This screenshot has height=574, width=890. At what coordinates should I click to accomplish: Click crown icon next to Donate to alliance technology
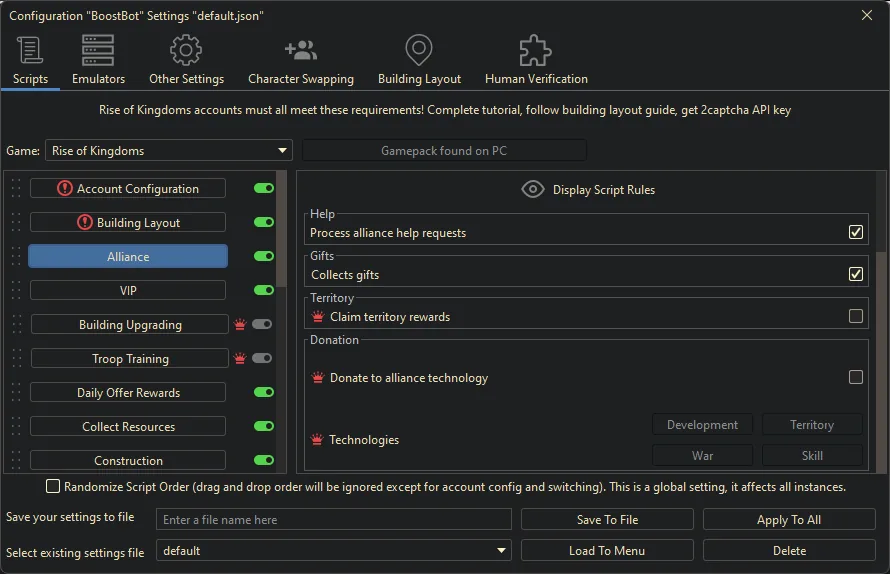(x=318, y=378)
